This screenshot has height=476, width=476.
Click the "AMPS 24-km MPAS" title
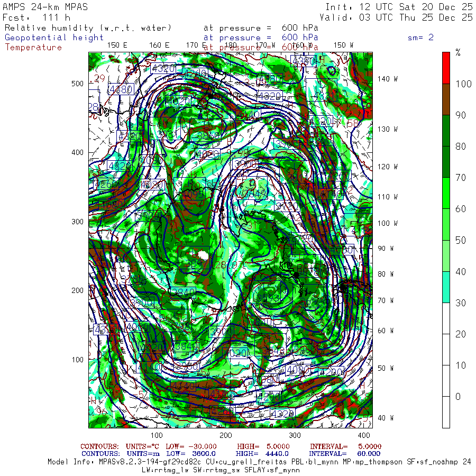[45, 7]
